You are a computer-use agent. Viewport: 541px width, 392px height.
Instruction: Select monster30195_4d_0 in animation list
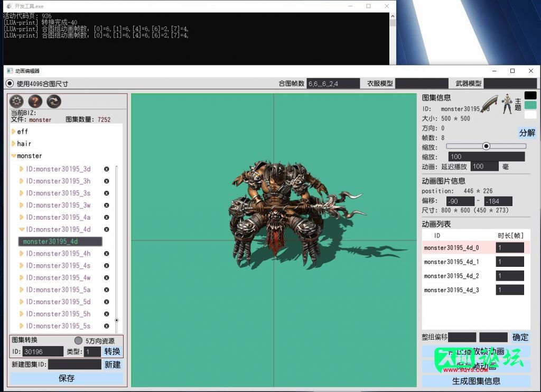[x=451, y=248]
